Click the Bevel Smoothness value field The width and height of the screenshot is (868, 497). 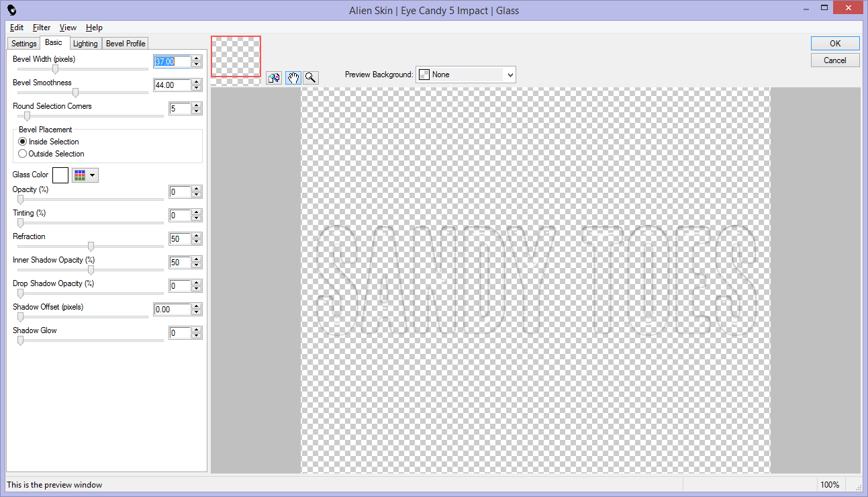coord(172,85)
